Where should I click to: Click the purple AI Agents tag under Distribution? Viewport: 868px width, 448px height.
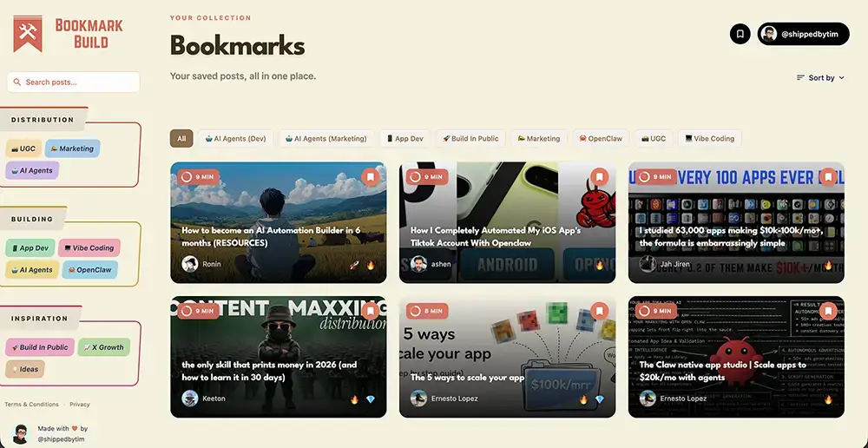33,170
